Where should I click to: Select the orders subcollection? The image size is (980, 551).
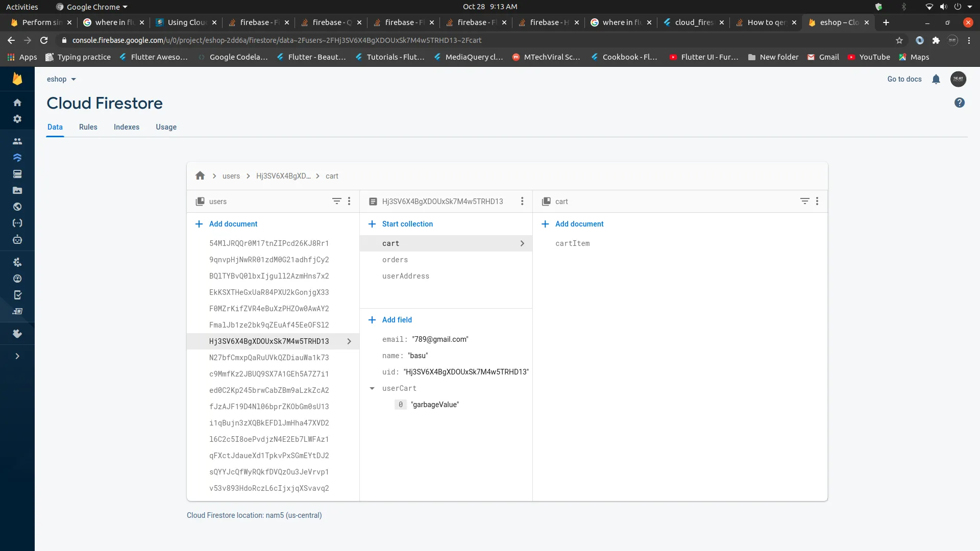click(x=395, y=260)
